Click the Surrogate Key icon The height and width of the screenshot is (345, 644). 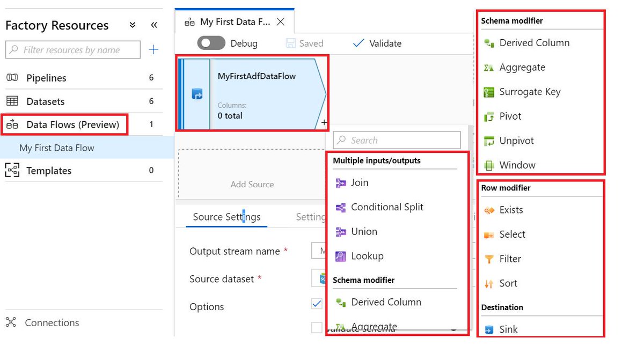point(488,92)
